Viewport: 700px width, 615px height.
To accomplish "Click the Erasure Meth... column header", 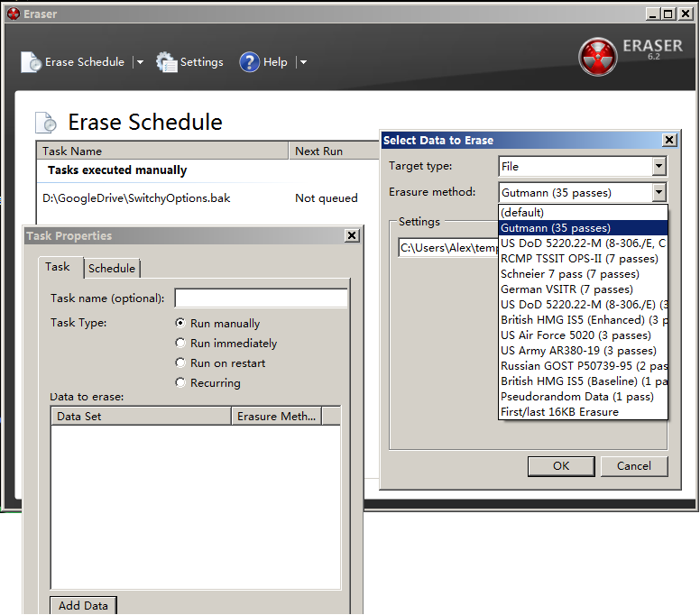I will tap(276, 416).
